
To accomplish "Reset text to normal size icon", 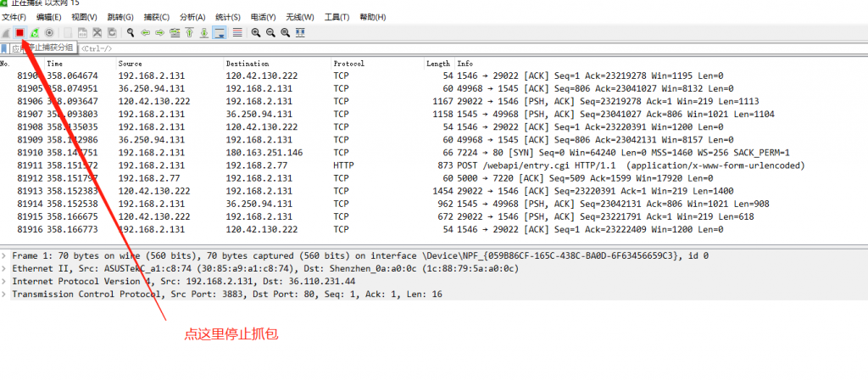I will click(x=285, y=33).
